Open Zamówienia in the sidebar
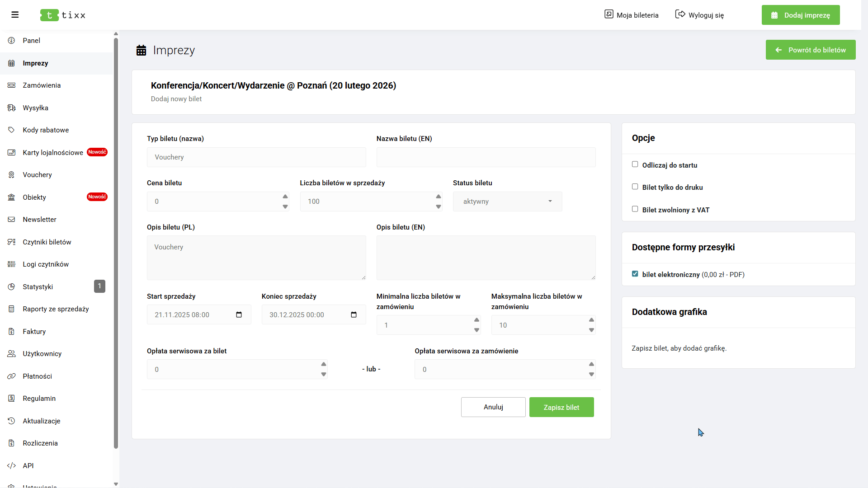 42,85
